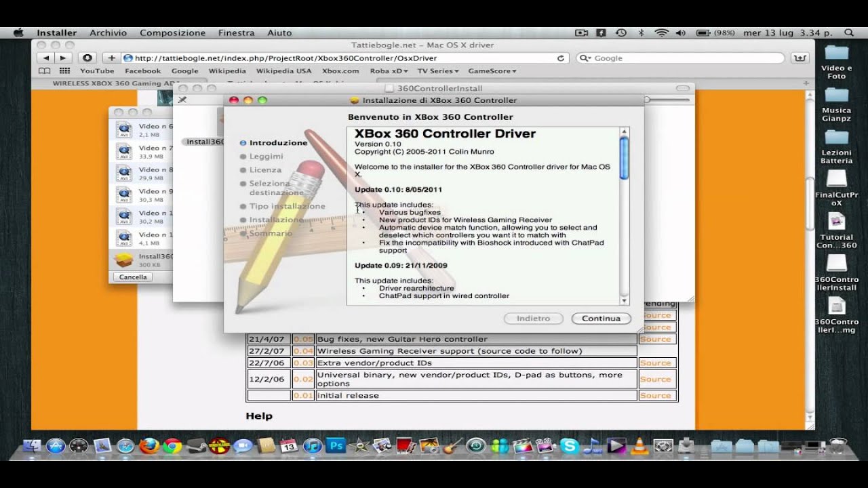
Task: Select the Lezioni Batteria desktop folder
Action: click(x=836, y=147)
